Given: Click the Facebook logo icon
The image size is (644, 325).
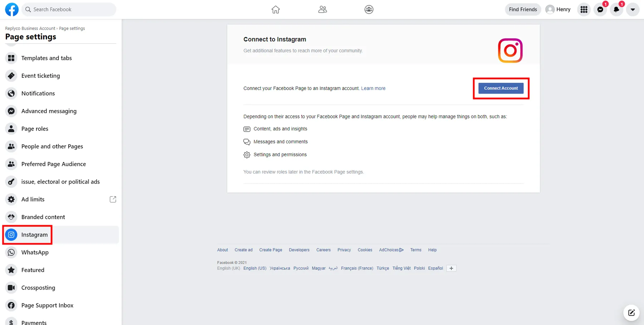Looking at the screenshot, I should [x=12, y=9].
